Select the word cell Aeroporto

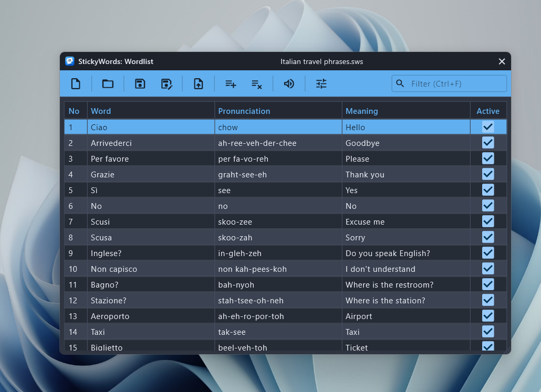[x=151, y=316]
